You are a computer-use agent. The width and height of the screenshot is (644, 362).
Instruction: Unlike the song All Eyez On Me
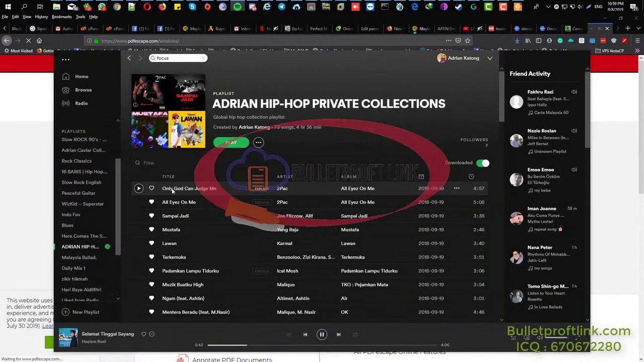pyautogui.click(x=151, y=202)
